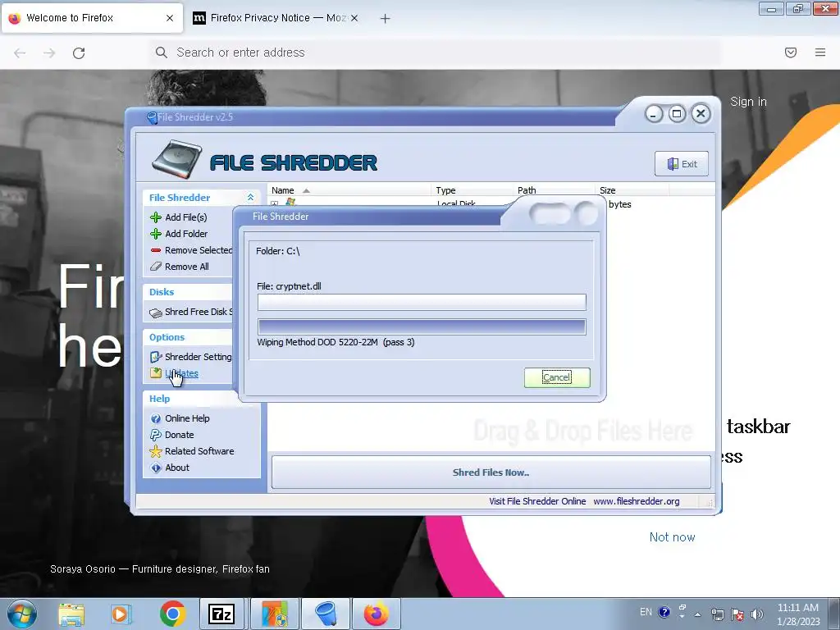Open a new Firefox tab
The height and width of the screenshot is (630, 840).
385,19
